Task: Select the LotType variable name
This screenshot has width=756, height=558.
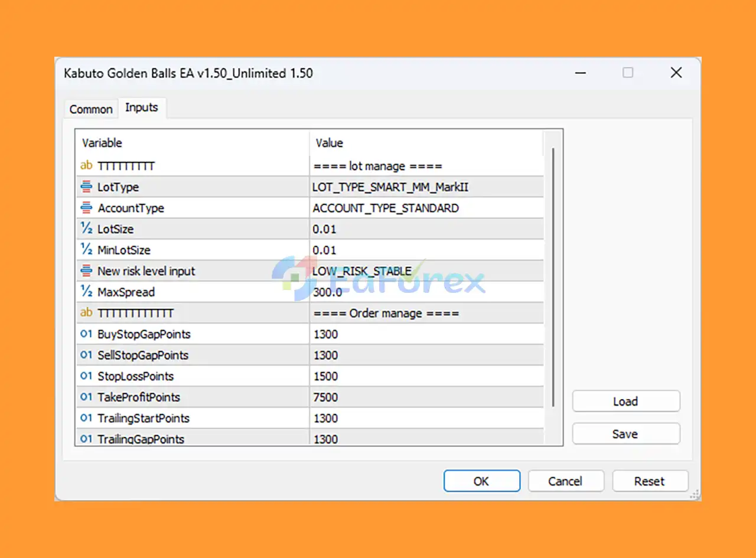Action: pos(118,187)
